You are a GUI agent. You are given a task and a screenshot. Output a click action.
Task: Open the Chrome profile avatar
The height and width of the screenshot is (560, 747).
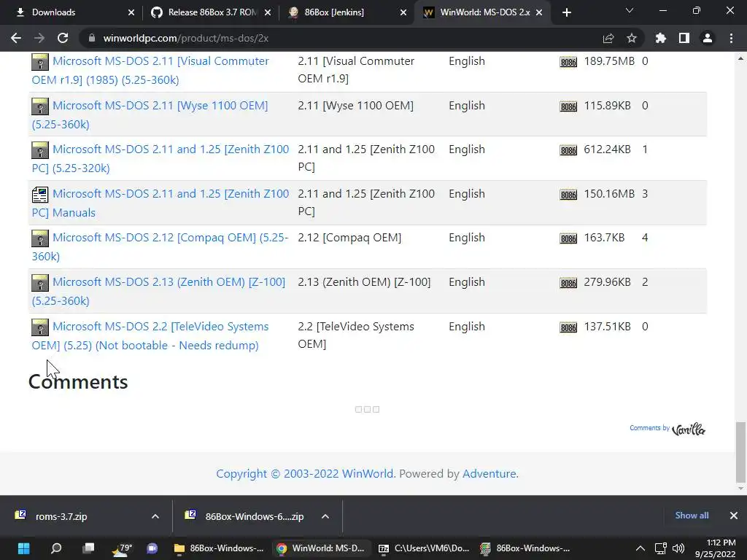pyautogui.click(x=708, y=38)
